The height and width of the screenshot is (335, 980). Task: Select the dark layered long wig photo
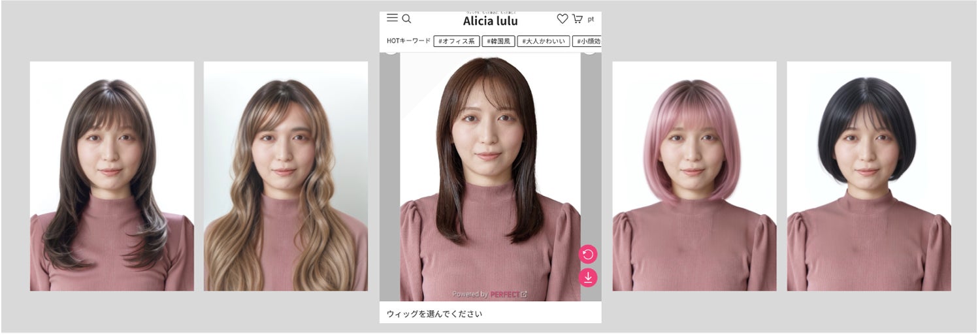(112, 176)
